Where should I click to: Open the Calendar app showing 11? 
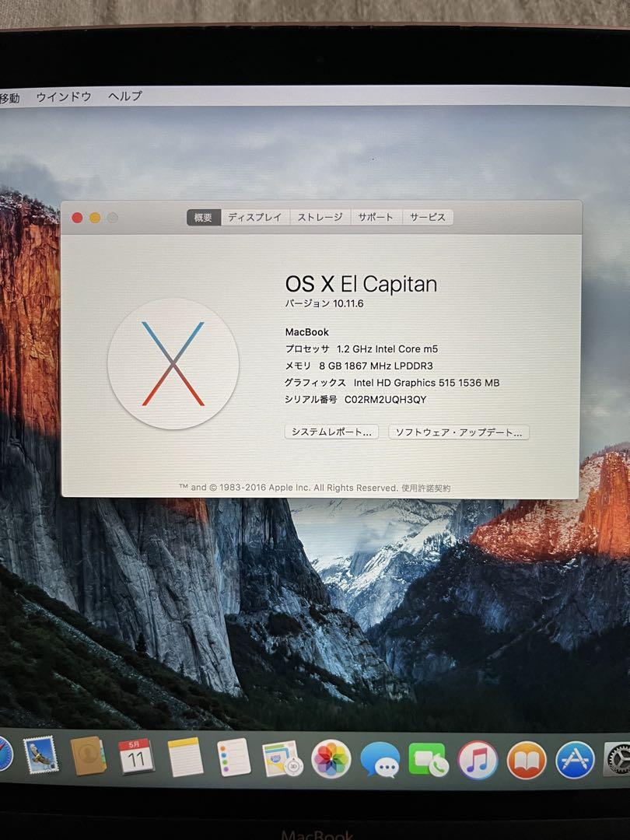pyautogui.click(x=136, y=756)
